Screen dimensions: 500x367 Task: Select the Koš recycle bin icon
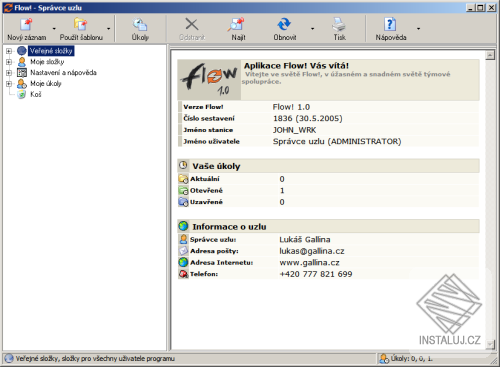[x=22, y=94]
